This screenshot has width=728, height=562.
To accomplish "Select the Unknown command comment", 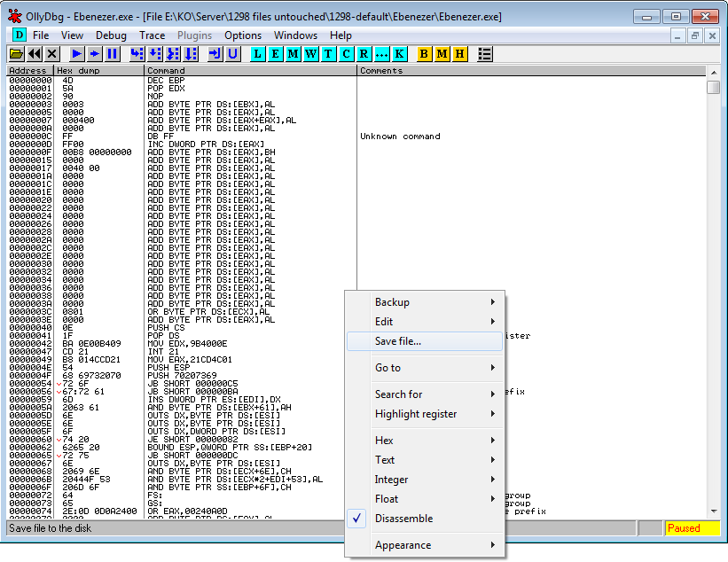I will [400, 136].
